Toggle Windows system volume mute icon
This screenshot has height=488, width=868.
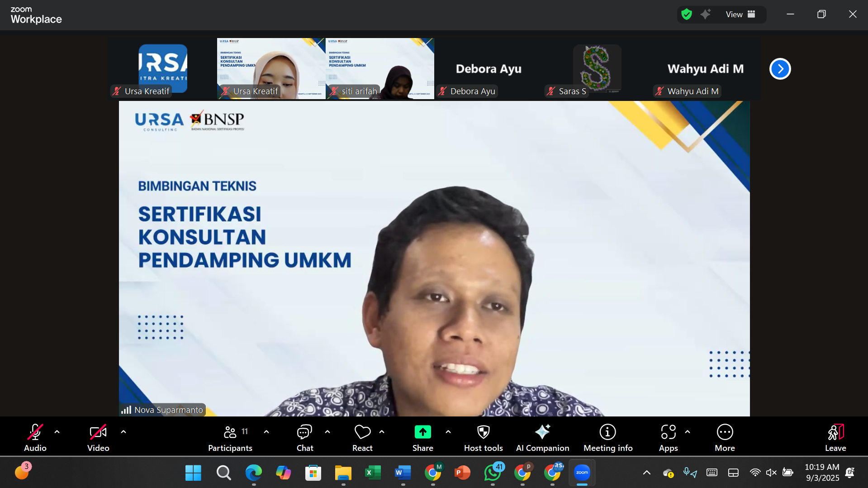click(x=771, y=473)
